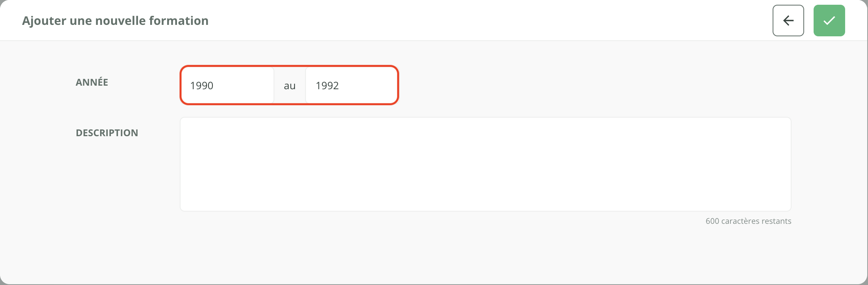Click inside the Description text area
The width and height of the screenshot is (868, 285).
click(485, 164)
